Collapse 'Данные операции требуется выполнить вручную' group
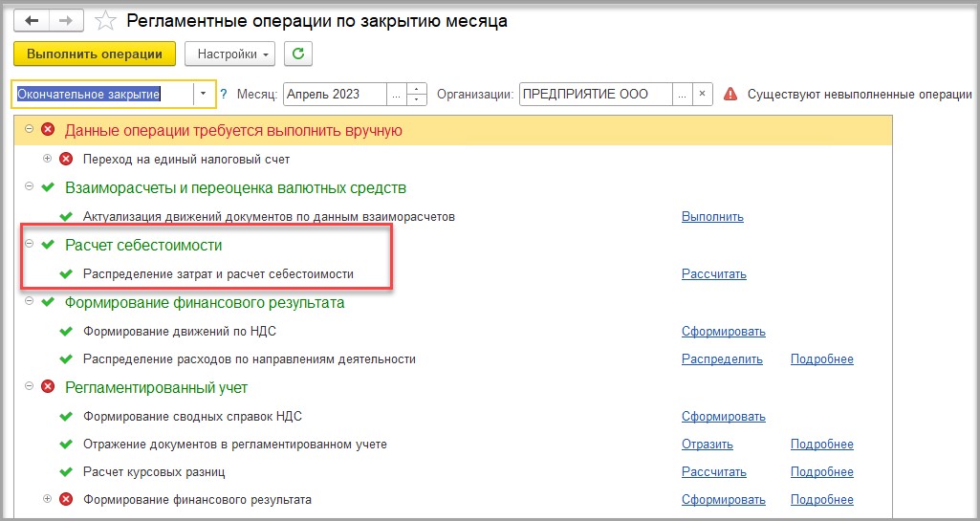The image size is (980, 521). [29, 129]
